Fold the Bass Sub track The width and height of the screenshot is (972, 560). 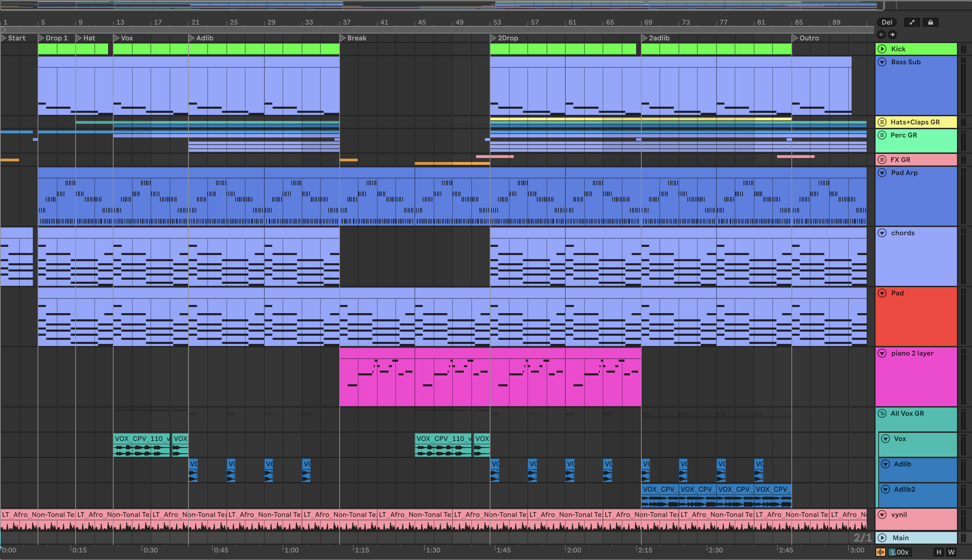tap(882, 62)
